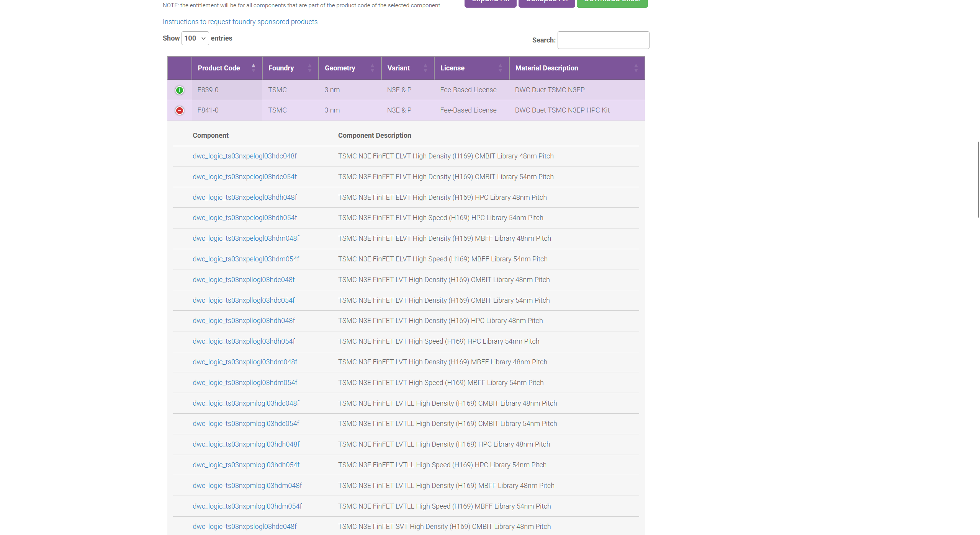
Task: Click the Component Description column heading
Action: tap(375, 135)
